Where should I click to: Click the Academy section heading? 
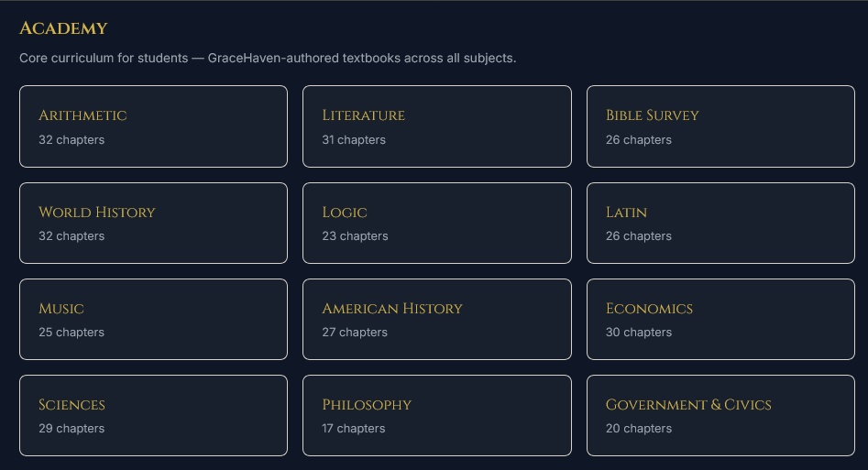coord(63,28)
